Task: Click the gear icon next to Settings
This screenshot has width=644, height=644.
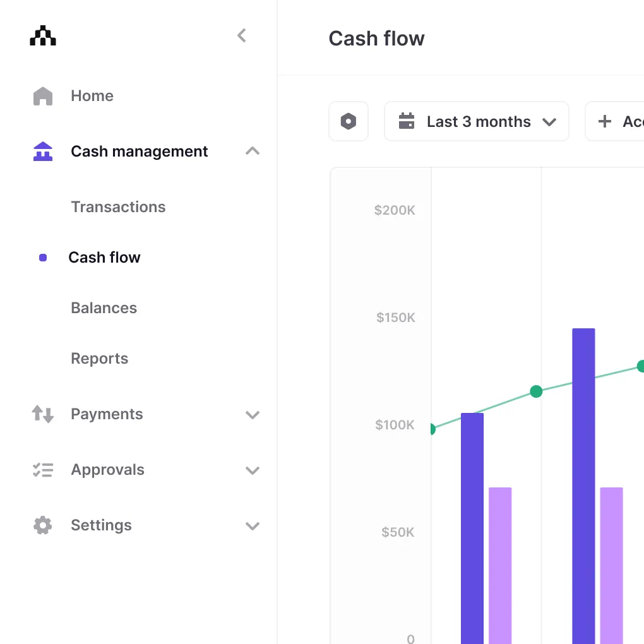Action: pyautogui.click(x=42, y=525)
